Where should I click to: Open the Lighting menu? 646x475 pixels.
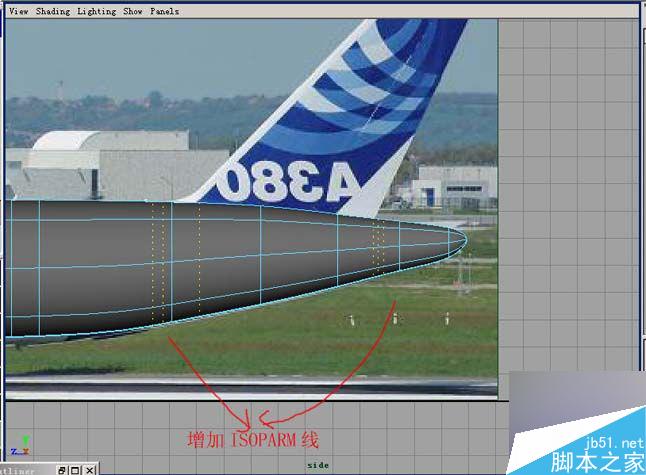(x=97, y=11)
